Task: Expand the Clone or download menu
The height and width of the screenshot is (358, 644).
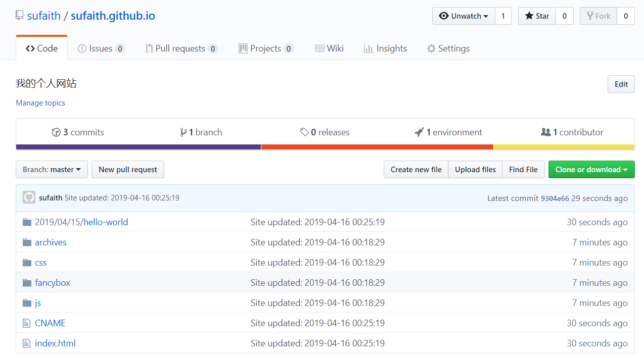Action: click(x=591, y=169)
